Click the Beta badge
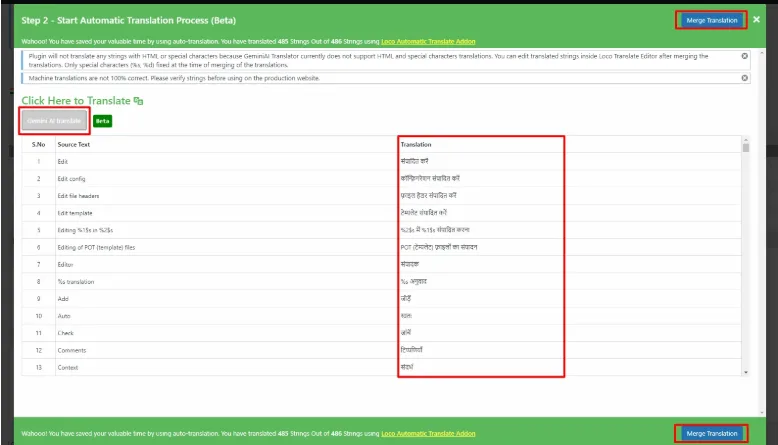The width and height of the screenshot is (778, 445). tap(102, 121)
